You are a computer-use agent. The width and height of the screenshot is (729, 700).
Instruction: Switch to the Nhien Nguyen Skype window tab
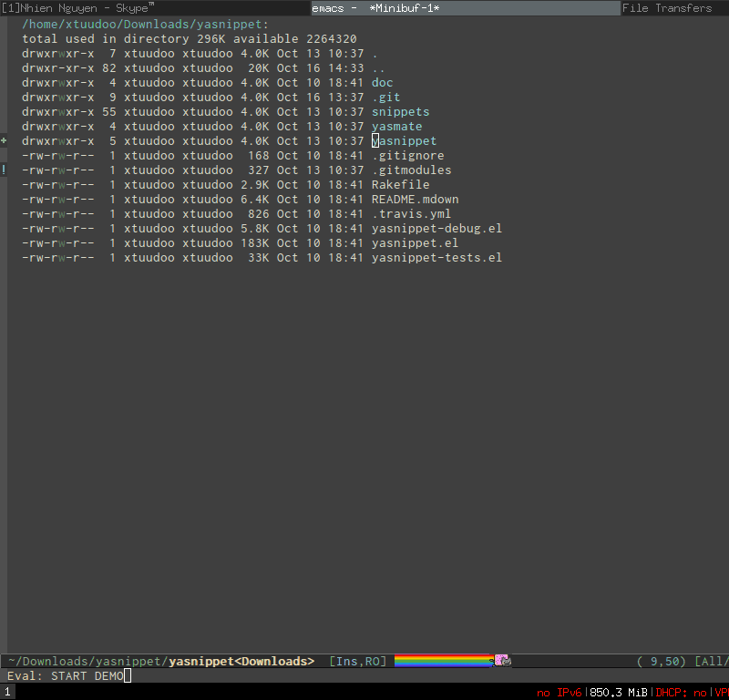77,7
